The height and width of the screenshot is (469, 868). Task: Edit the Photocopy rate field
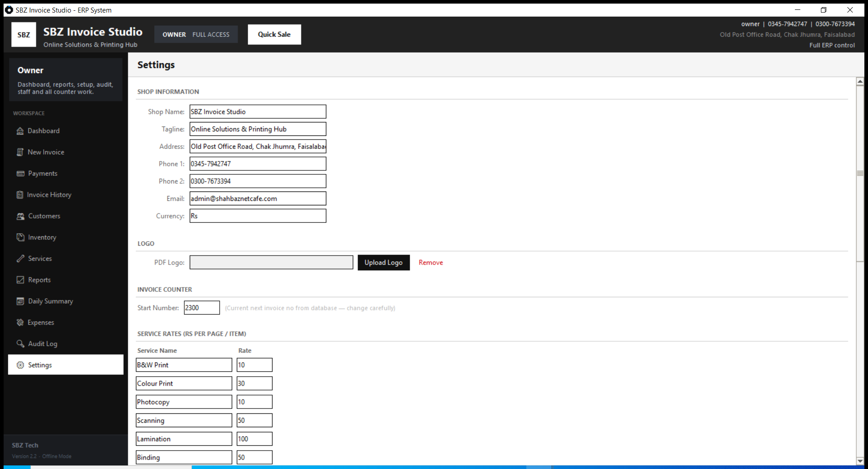click(x=254, y=402)
